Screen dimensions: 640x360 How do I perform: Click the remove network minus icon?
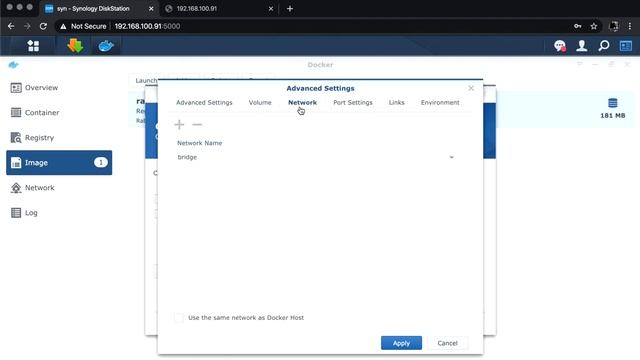(197, 124)
